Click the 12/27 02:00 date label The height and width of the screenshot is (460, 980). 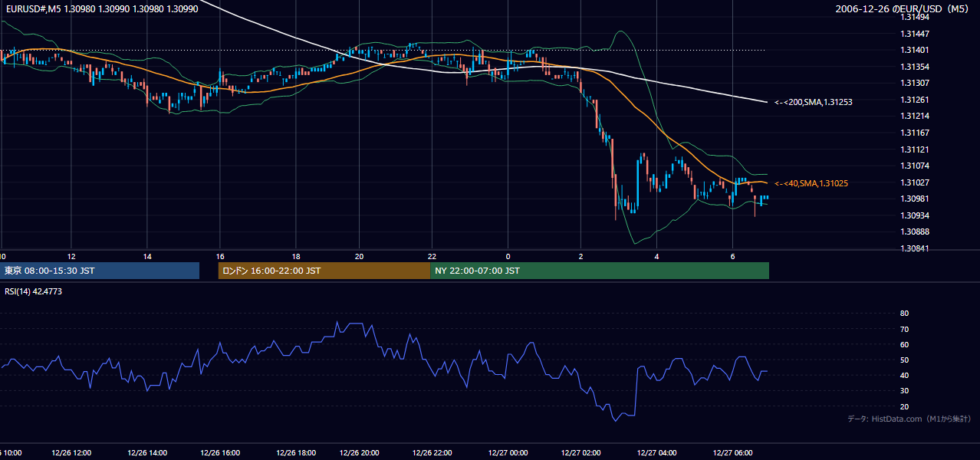pyautogui.click(x=581, y=453)
